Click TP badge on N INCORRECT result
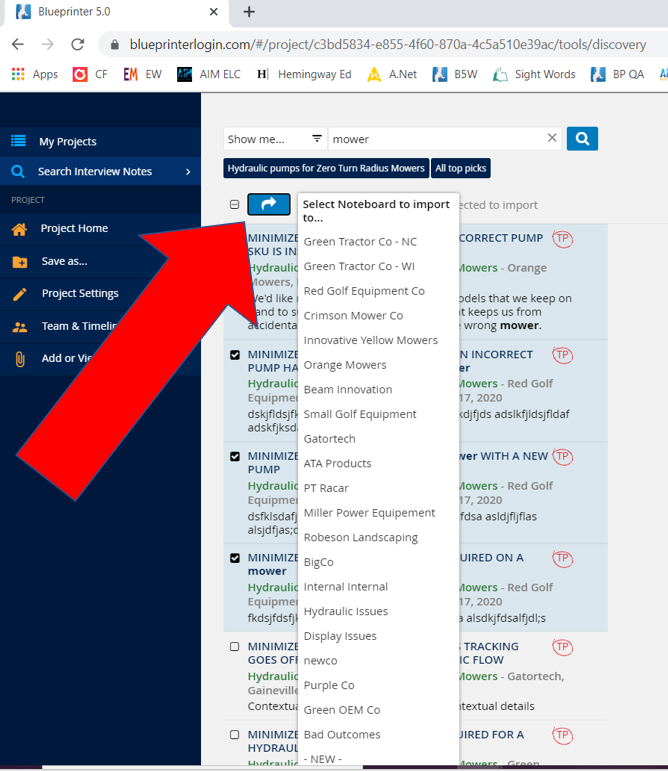This screenshot has width=668, height=771. [562, 355]
